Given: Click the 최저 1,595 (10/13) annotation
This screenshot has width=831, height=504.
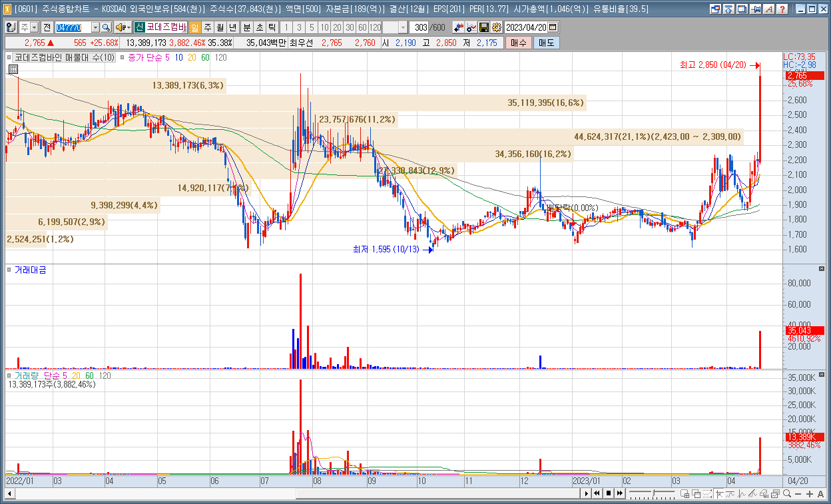Looking at the screenshot, I should pyautogui.click(x=387, y=250).
